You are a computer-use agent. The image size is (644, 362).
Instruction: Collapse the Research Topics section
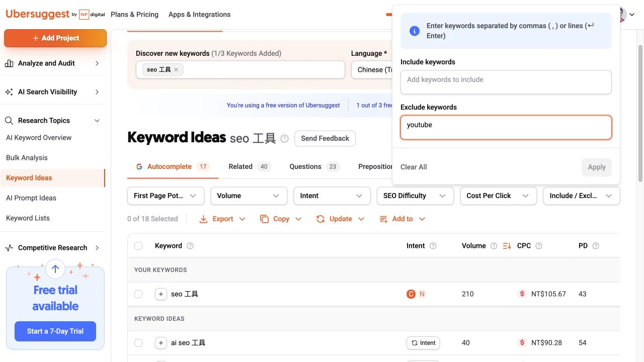click(x=97, y=121)
